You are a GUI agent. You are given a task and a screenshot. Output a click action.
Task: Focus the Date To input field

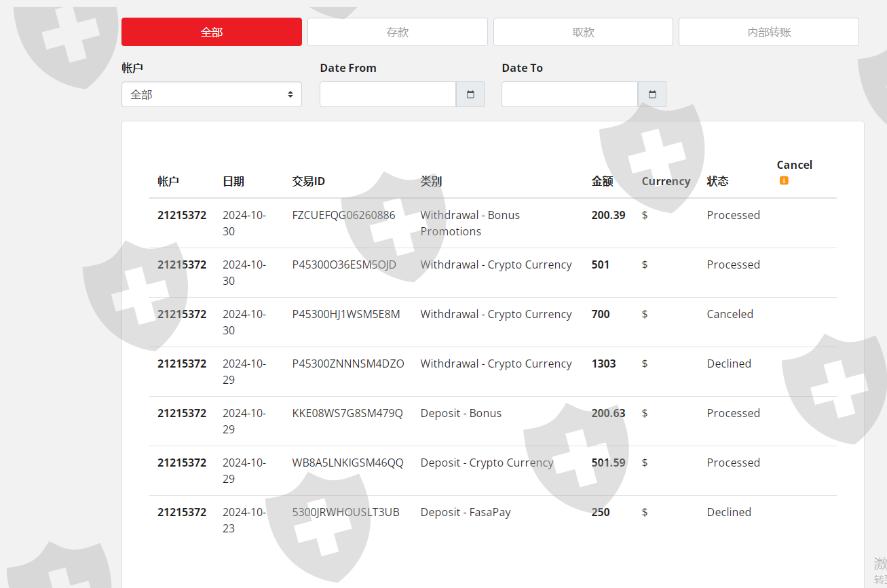(569, 94)
